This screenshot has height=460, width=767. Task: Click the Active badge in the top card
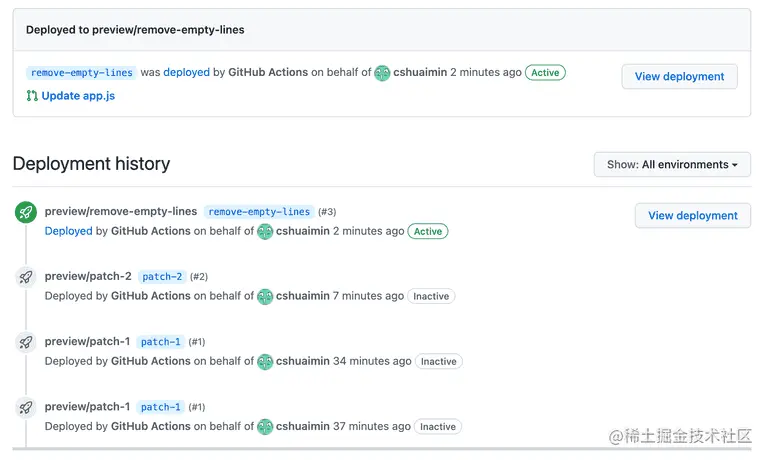click(x=545, y=72)
